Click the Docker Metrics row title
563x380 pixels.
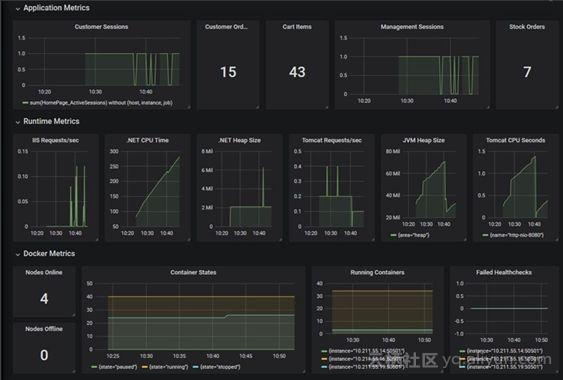click(x=49, y=254)
